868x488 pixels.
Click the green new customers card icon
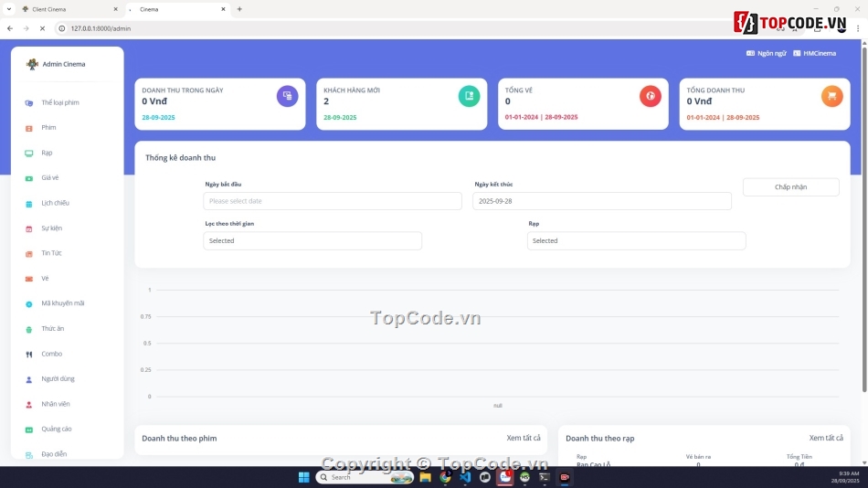click(469, 96)
